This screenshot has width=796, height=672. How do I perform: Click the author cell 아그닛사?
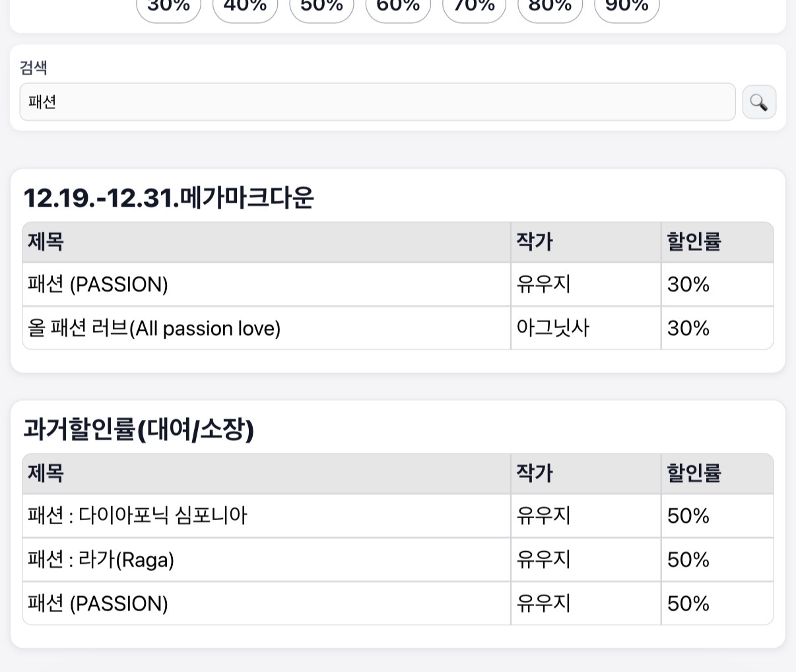(x=553, y=328)
